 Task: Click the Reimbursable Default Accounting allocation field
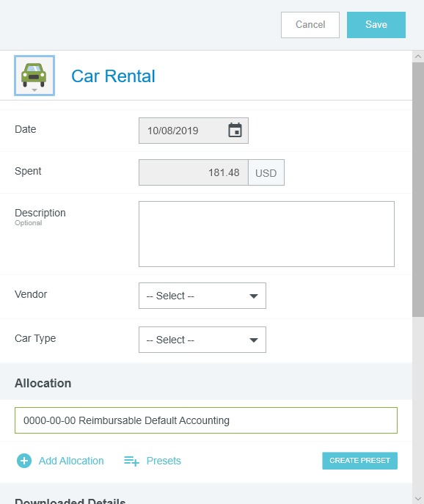(206, 420)
